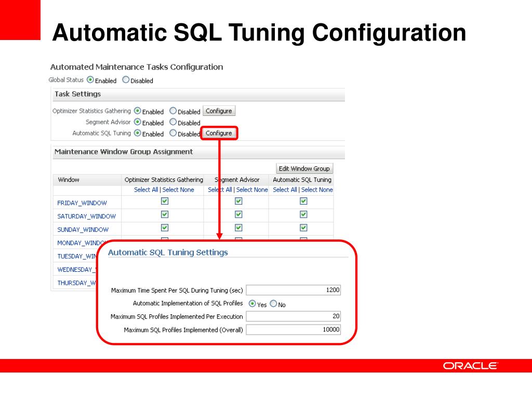Configure Optimizer Statistics Gathering

pyautogui.click(x=219, y=111)
